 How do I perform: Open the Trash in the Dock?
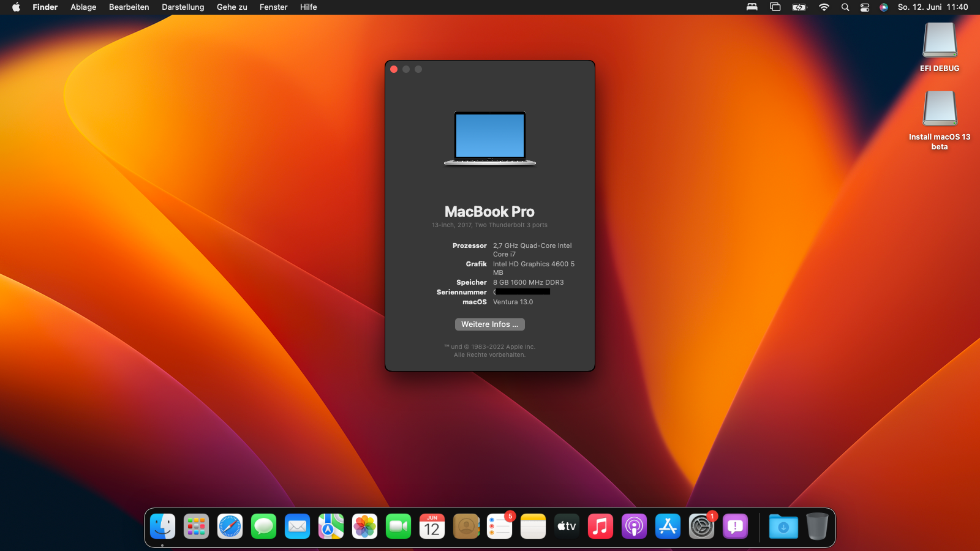[x=817, y=527]
